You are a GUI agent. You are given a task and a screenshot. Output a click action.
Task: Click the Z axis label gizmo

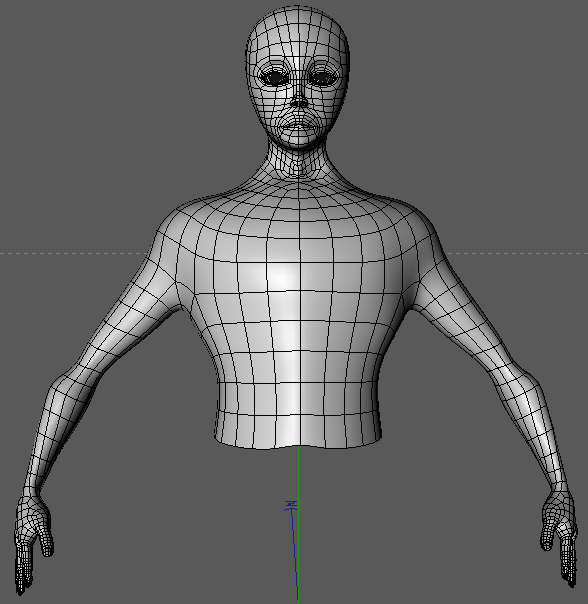(x=291, y=505)
